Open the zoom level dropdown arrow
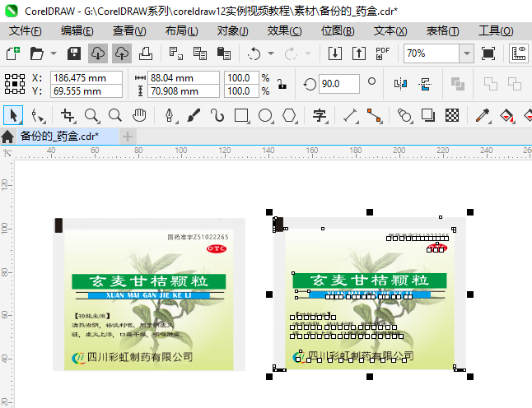Screen dimensions: 532x408 click(467, 53)
